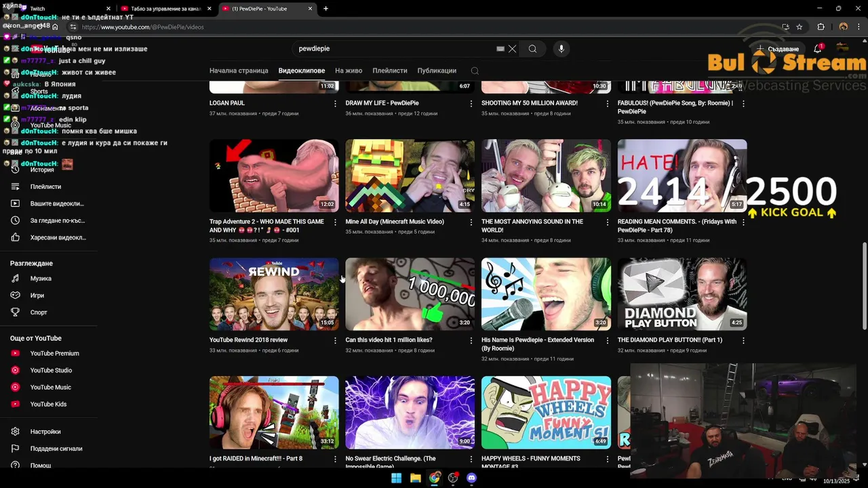Open the on-screen keyboard in search box
Screen dimensions: 868x488
(x=500, y=49)
